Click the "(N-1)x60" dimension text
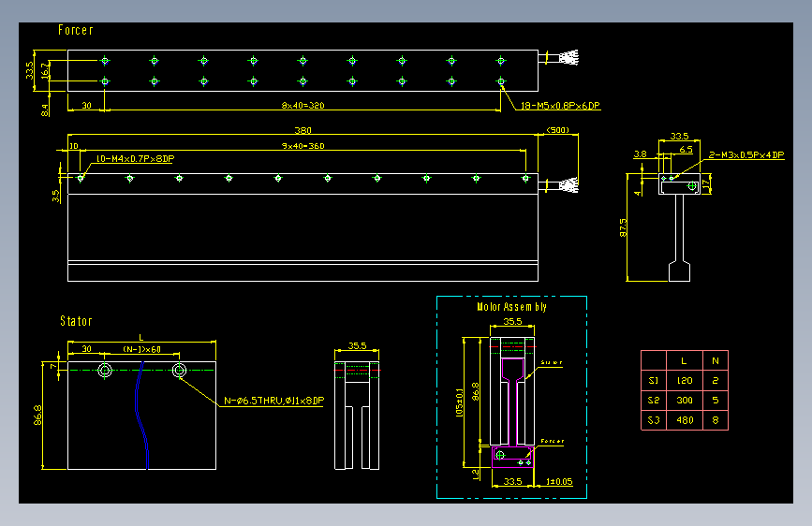 [142, 349]
